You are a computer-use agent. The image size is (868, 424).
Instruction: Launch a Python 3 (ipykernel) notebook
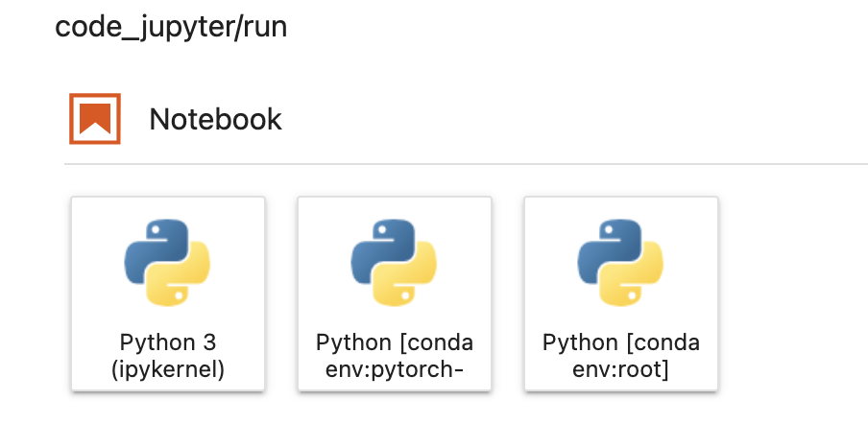pos(168,293)
